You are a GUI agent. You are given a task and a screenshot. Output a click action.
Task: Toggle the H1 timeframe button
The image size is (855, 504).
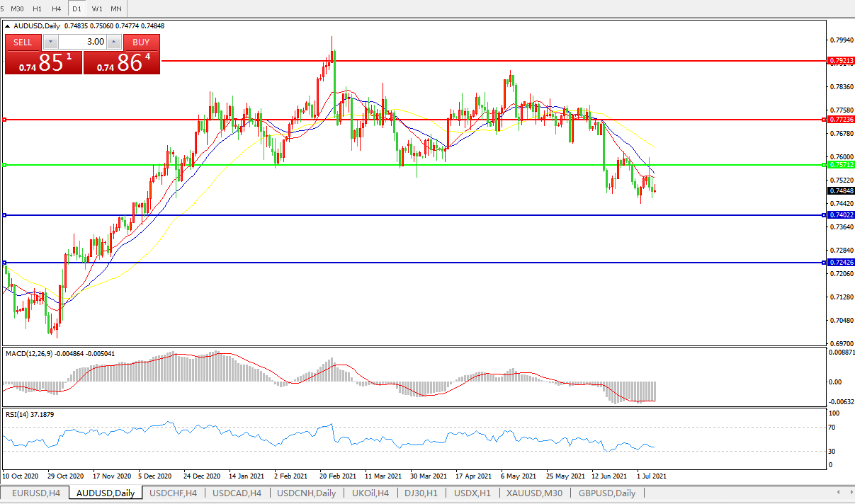coord(38,8)
